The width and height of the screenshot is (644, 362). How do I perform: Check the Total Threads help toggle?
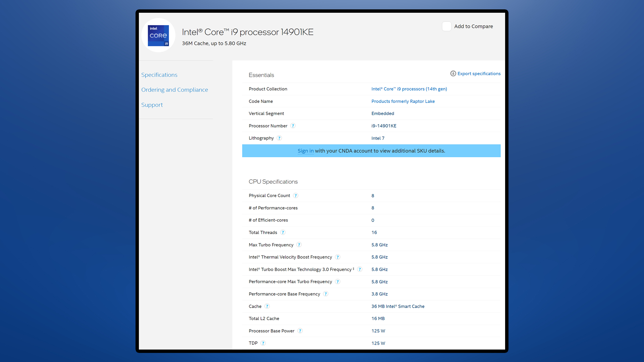pyautogui.click(x=283, y=233)
